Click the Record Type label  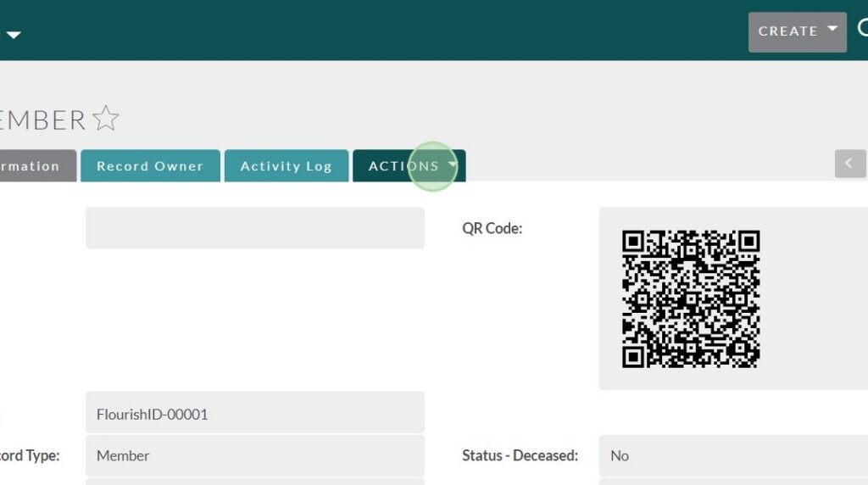click(x=30, y=456)
